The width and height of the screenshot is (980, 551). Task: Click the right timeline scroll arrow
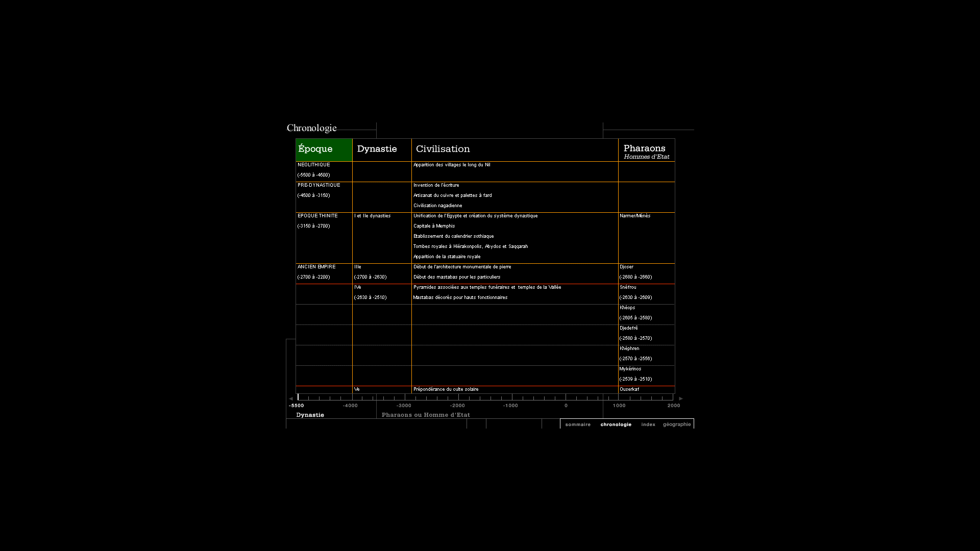[x=680, y=398]
